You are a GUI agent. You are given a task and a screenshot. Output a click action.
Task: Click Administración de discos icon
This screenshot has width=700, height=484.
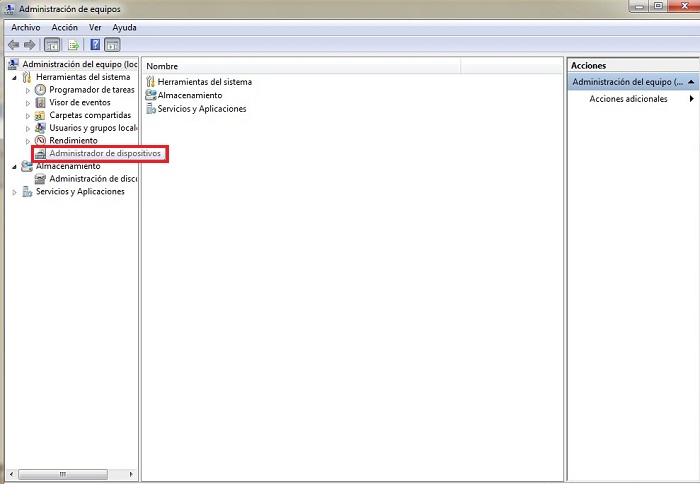click(40, 179)
